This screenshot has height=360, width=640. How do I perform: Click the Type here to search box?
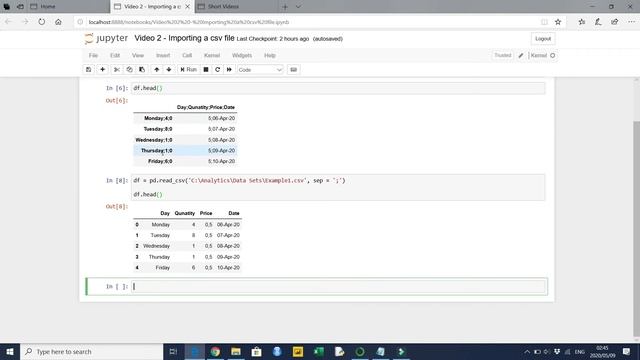[91, 351]
